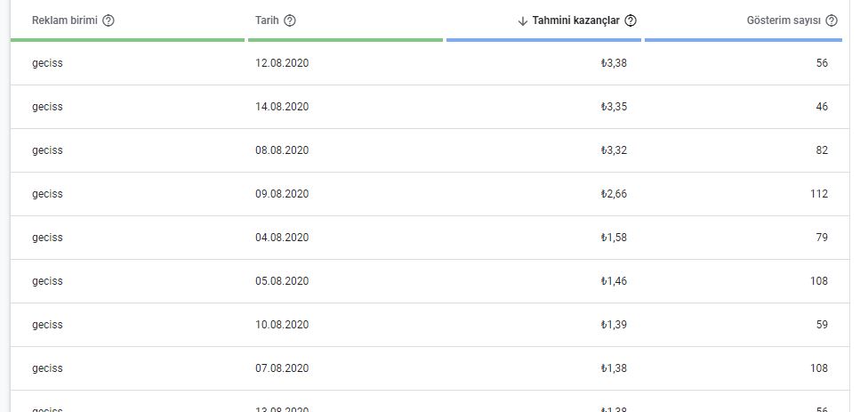
Task: Sort by Gösterim sayısı column header
Action: point(784,20)
